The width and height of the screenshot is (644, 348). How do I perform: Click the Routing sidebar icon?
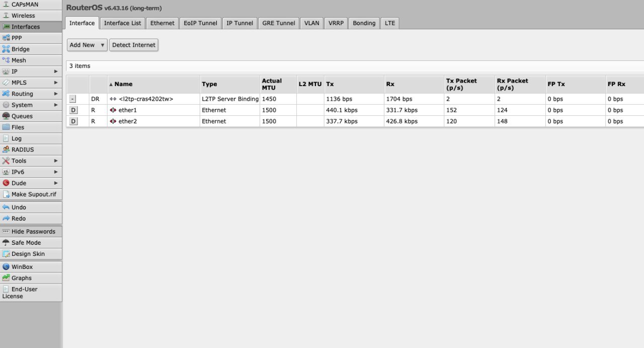pos(6,94)
